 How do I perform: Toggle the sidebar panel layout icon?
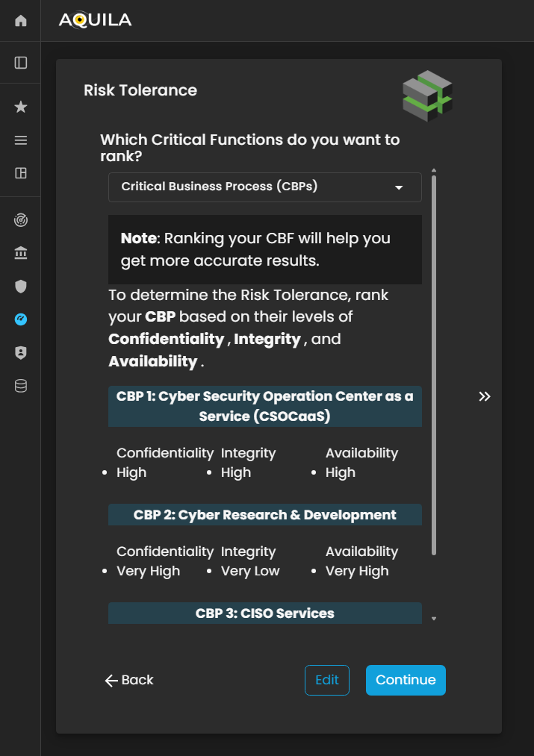coord(21,63)
